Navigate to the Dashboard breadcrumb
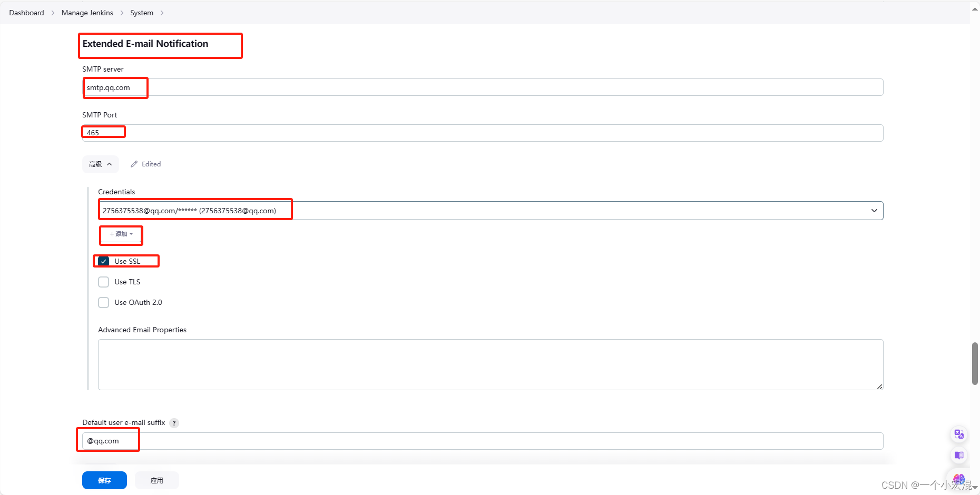Image resolution: width=980 pixels, height=495 pixels. coord(26,12)
